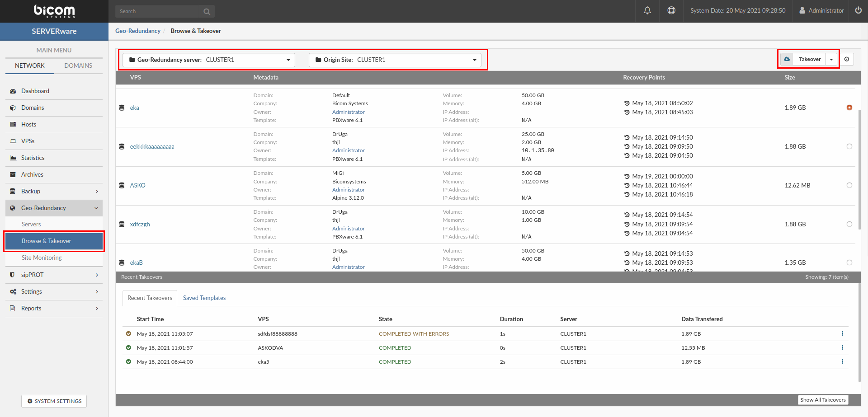Open actions menu for sdfdsf88888888 takeover

(x=842, y=334)
